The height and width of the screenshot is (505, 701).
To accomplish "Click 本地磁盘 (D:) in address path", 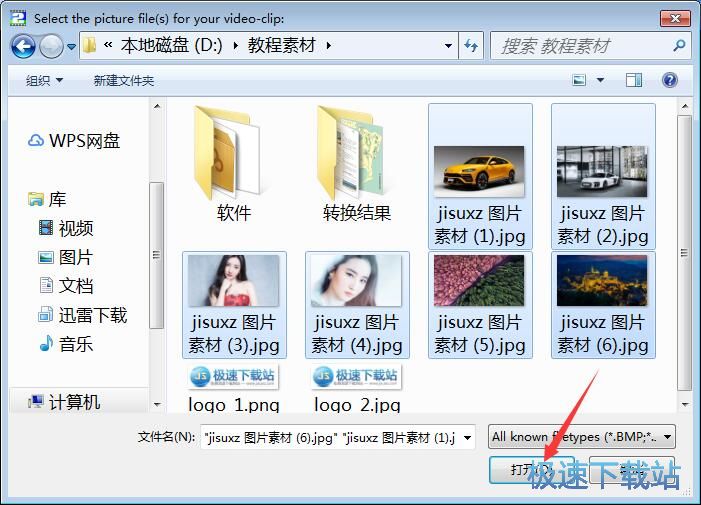I will [x=172, y=45].
